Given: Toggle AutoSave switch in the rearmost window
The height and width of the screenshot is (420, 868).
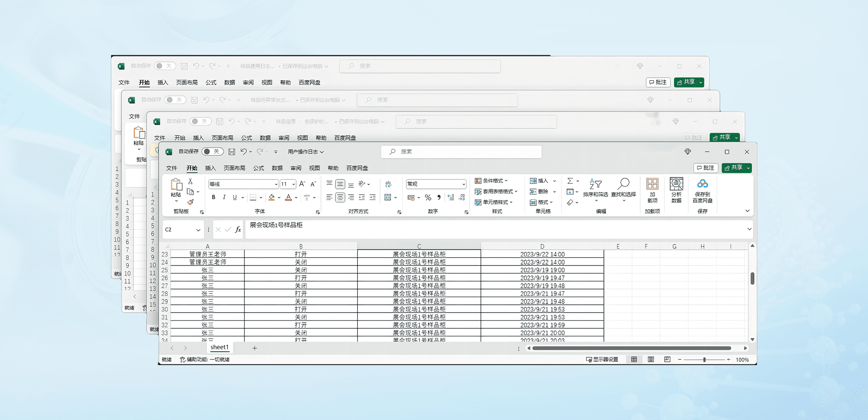Looking at the screenshot, I should 165,66.
